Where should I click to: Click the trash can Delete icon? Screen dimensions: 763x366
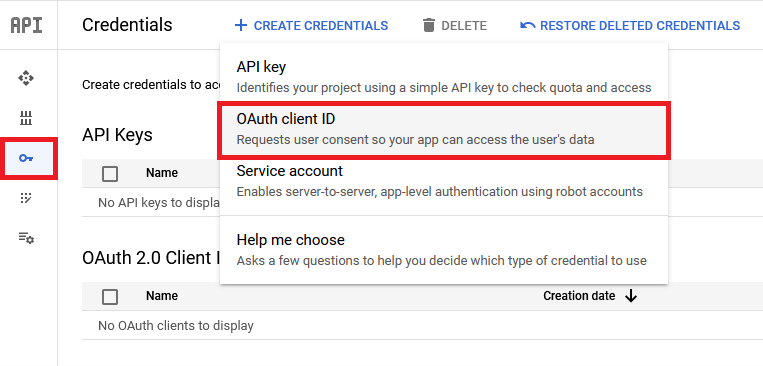pos(429,25)
